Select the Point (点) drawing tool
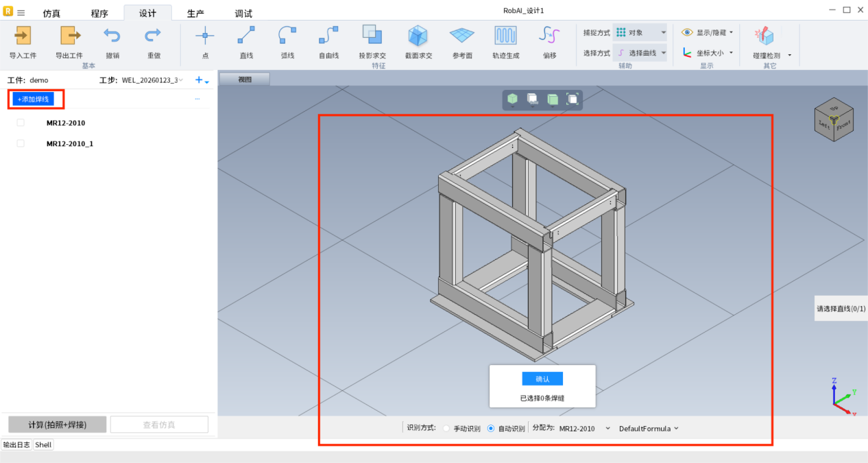868x463 pixels. (x=205, y=36)
